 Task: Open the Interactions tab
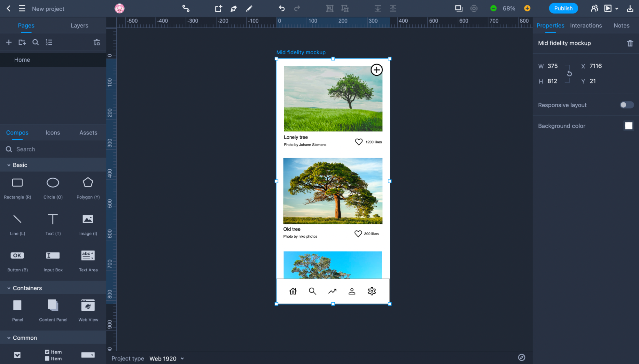click(x=586, y=26)
